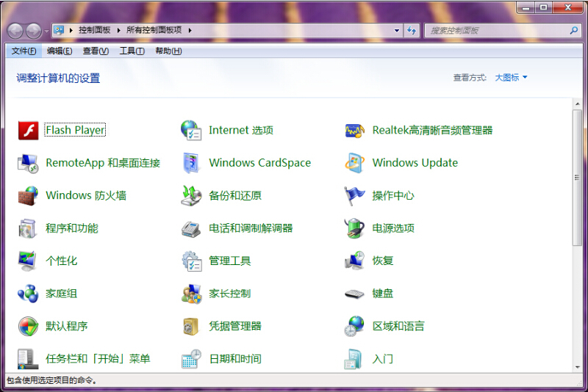Click the vertical scrollbar down arrow
588x392 pixels.
(577, 366)
